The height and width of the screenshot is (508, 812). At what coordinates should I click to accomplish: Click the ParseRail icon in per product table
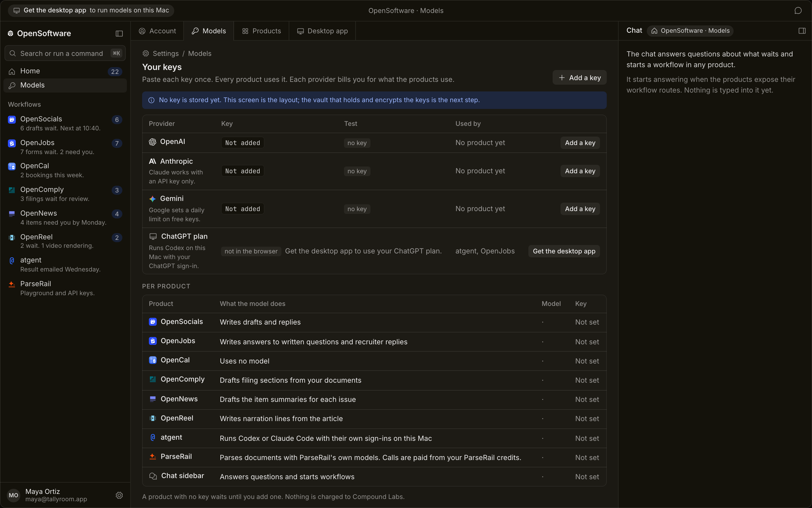click(153, 457)
